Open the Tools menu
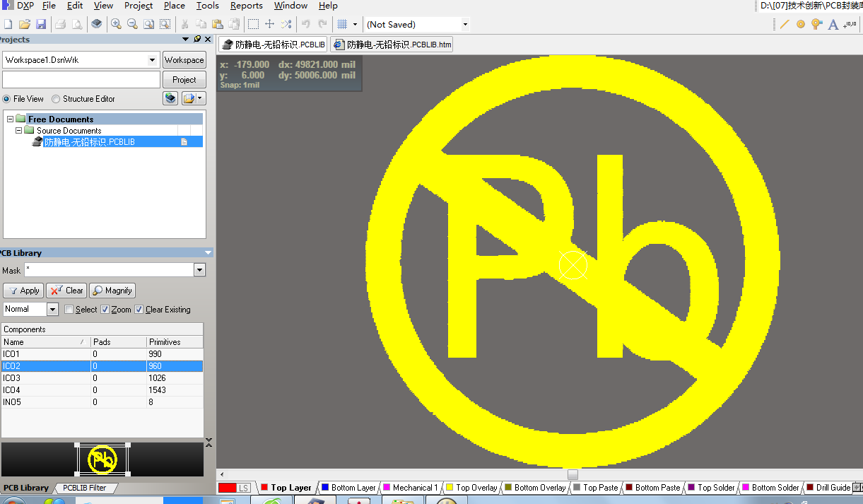This screenshot has height=504, width=863. pyautogui.click(x=207, y=6)
